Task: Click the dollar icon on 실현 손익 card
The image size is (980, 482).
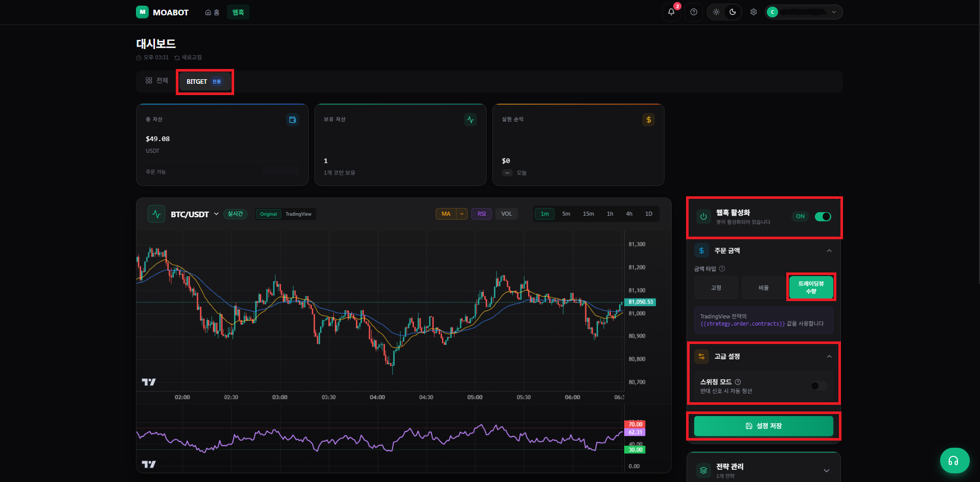Action: (x=648, y=120)
